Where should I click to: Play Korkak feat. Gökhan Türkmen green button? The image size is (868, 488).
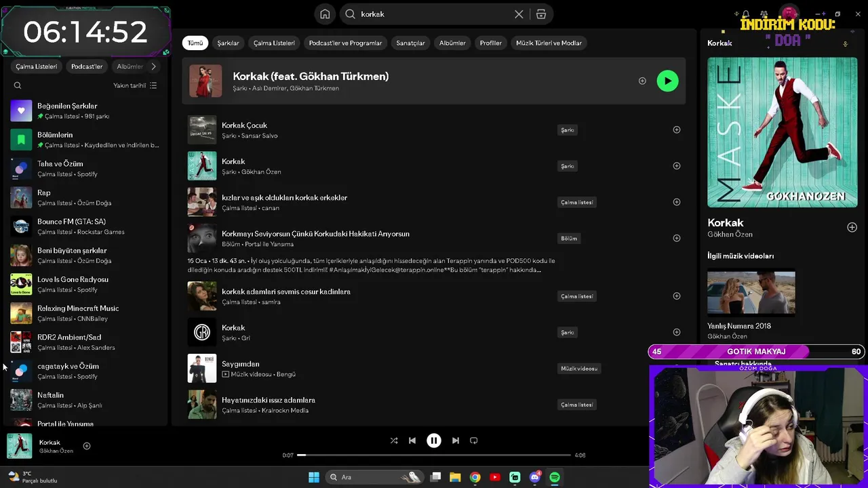(667, 81)
